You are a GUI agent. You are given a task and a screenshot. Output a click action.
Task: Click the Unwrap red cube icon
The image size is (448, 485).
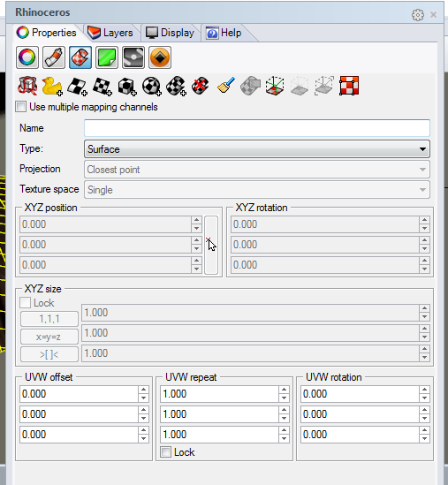pos(27,86)
